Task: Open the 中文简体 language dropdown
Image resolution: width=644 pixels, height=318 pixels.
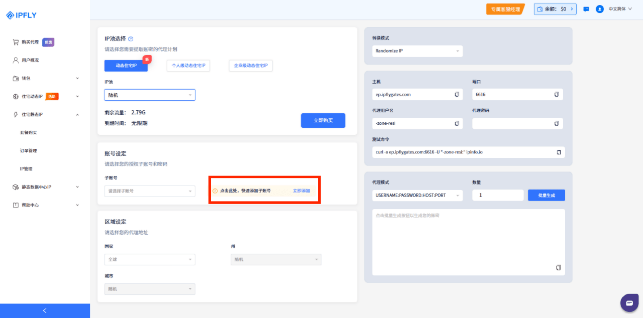Action: [x=620, y=9]
